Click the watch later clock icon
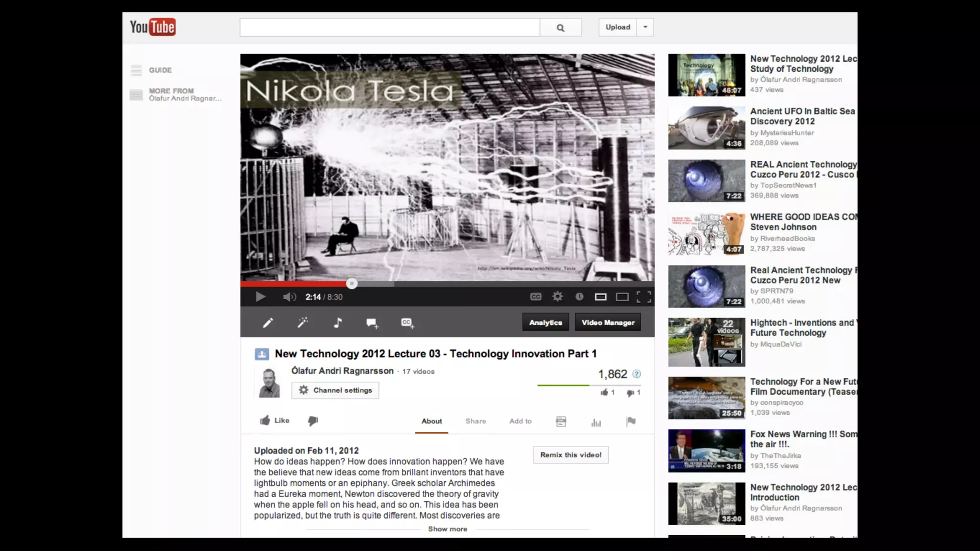 click(x=579, y=297)
